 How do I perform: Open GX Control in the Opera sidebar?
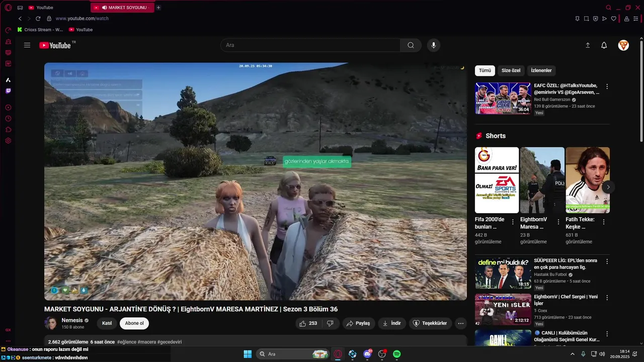[8, 30]
